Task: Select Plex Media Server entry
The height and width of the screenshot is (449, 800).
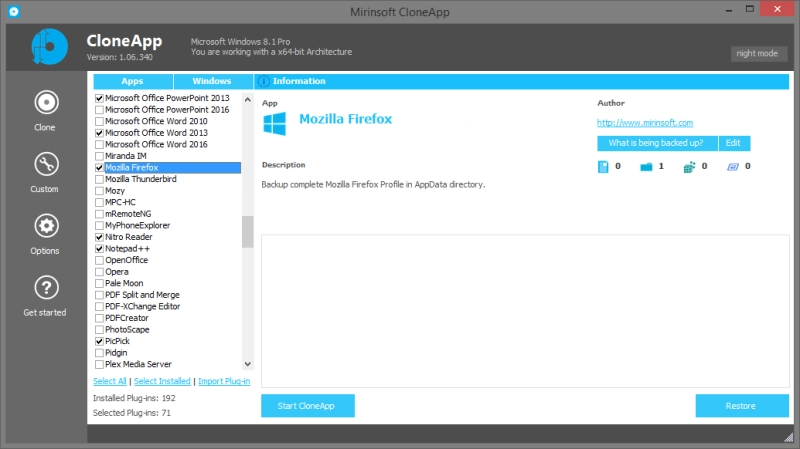Action: (x=138, y=364)
